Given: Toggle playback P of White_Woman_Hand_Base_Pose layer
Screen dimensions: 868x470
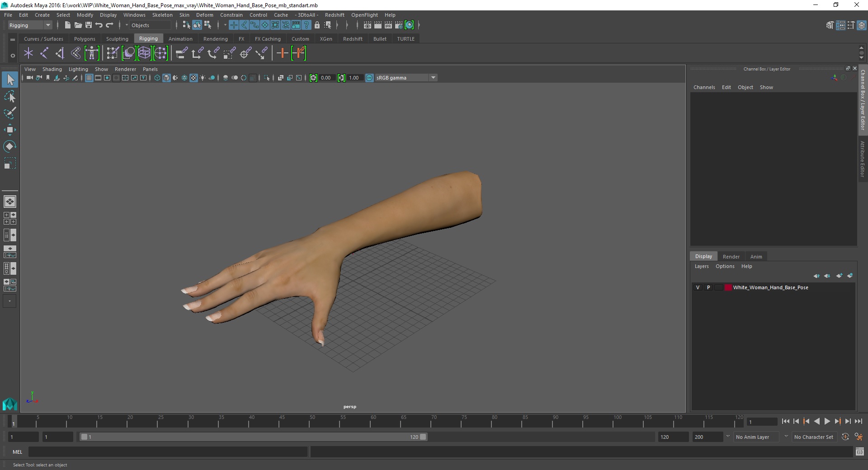Looking at the screenshot, I should point(708,287).
